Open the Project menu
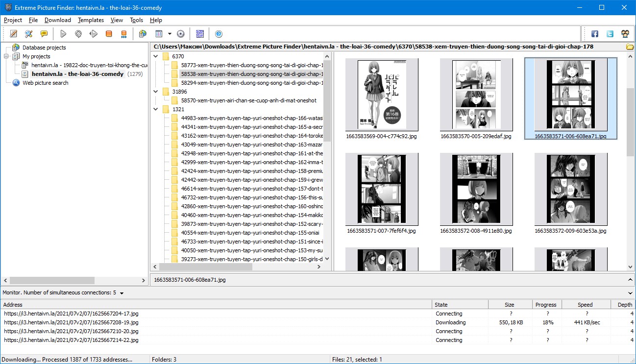 click(13, 20)
